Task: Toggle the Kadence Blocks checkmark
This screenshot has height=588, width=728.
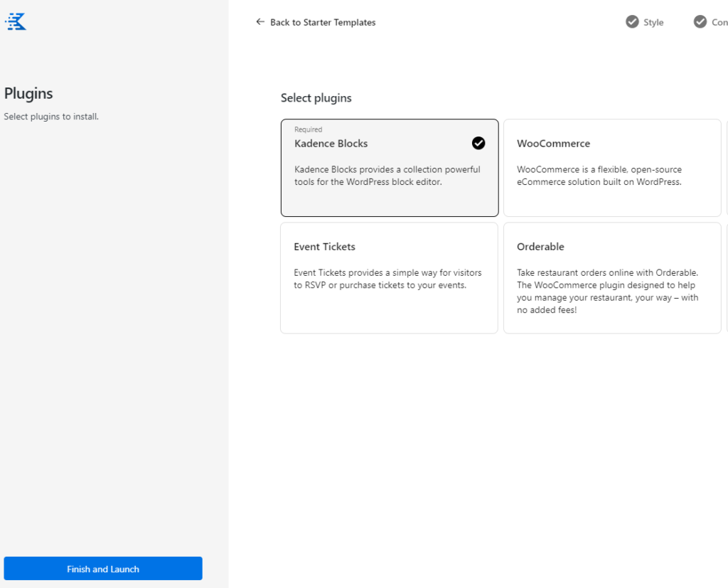Action: 478,143
